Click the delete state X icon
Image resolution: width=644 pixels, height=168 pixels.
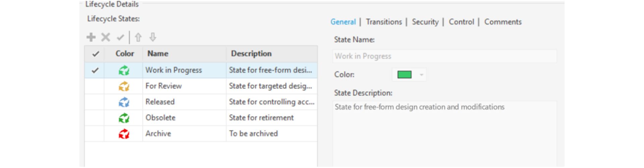pyautogui.click(x=106, y=37)
